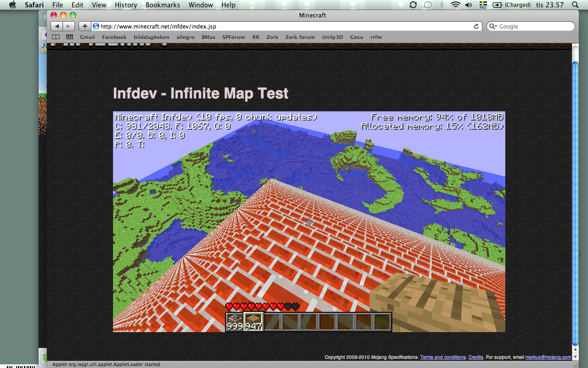Open the Bluetooth menu bar icon

(442, 5)
